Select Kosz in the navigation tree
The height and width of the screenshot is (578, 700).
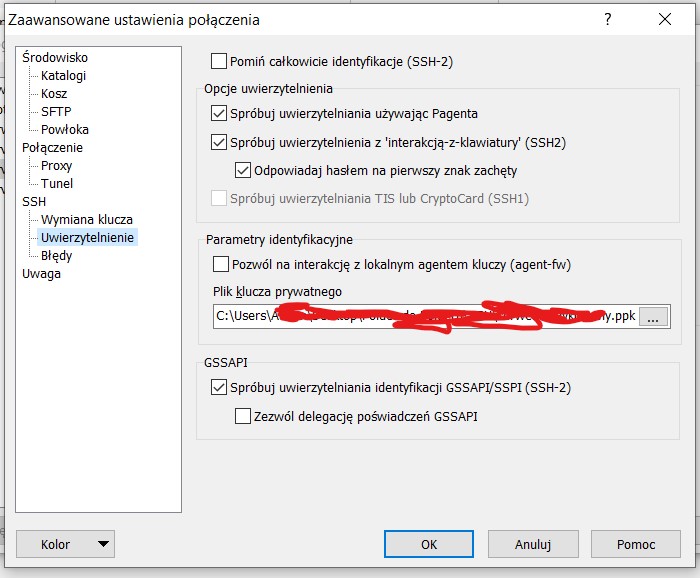coord(54,94)
